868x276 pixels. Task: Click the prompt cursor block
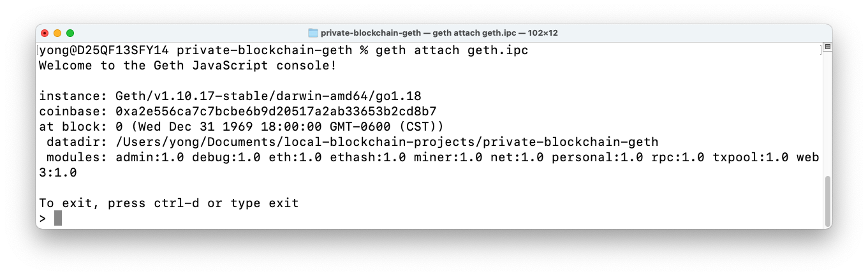58,219
